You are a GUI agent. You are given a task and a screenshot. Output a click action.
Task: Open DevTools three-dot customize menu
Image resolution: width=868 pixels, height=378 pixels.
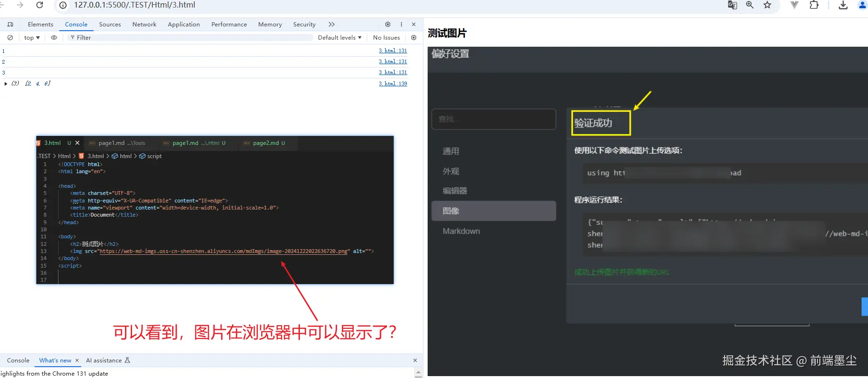[x=401, y=25]
